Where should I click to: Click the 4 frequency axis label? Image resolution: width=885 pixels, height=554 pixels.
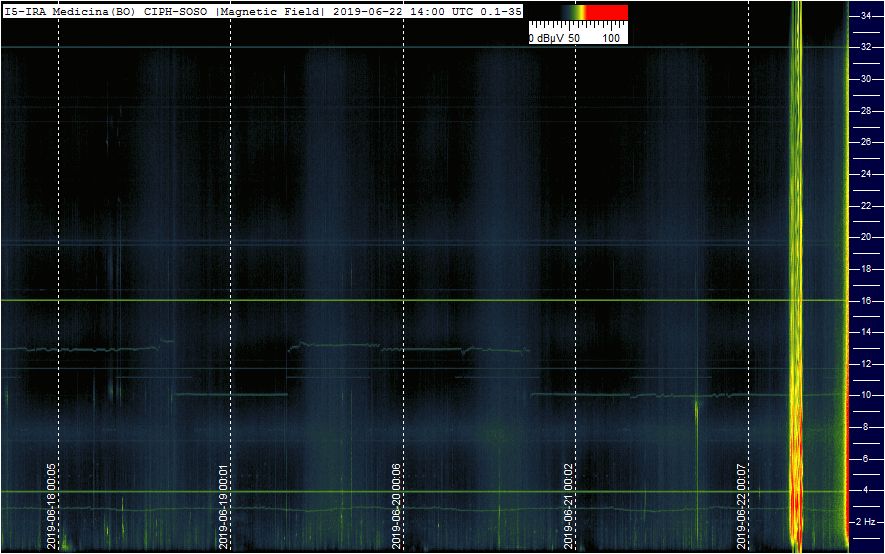point(866,490)
